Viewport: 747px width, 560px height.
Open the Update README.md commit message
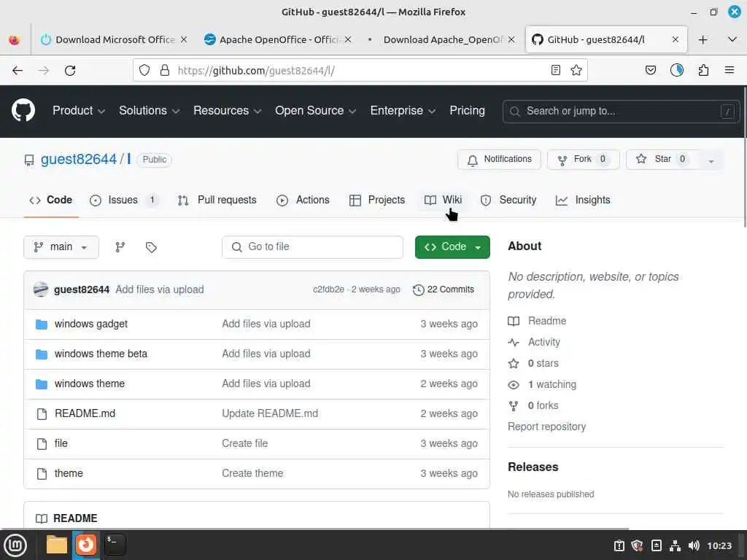[270, 414]
